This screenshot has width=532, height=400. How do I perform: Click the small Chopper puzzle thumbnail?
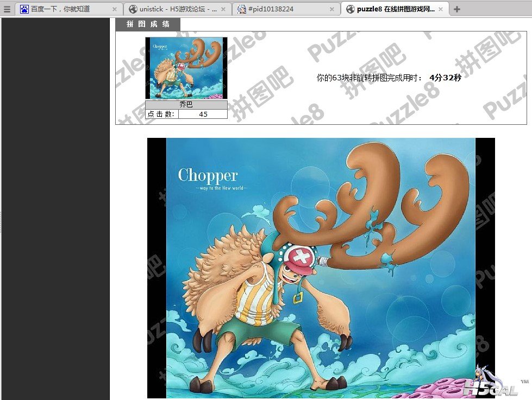[186, 68]
